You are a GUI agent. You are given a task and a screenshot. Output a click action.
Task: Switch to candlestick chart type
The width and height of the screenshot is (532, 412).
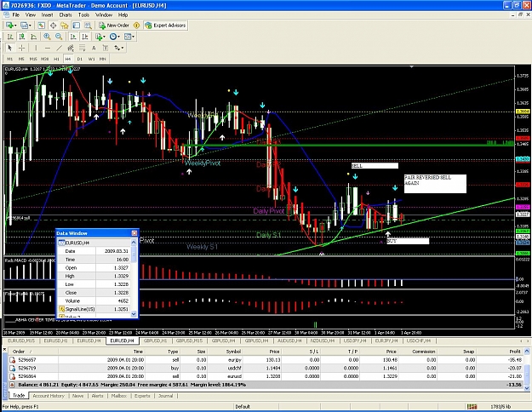pos(22,37)
